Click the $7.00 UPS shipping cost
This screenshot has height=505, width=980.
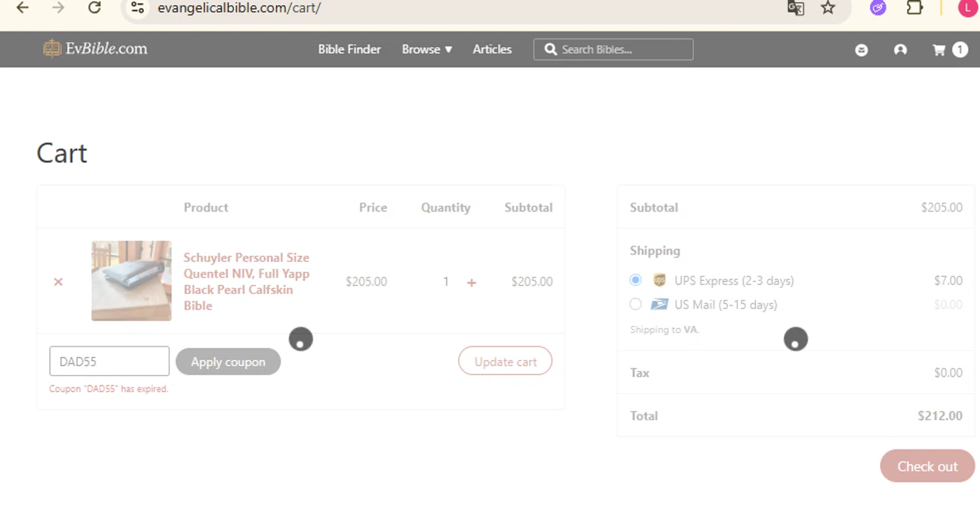[x=949, y=280]
